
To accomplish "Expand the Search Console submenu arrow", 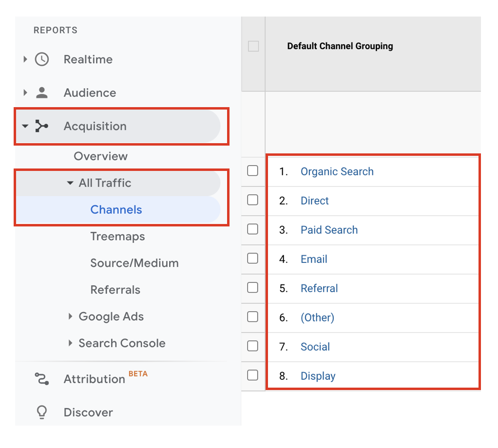I will [x=70, y=343].
